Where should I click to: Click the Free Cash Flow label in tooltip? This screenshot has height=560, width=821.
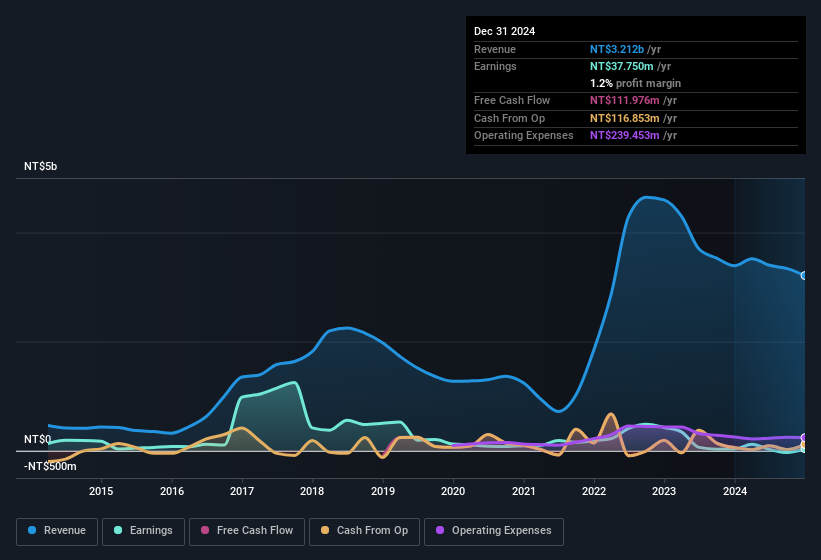512,100
